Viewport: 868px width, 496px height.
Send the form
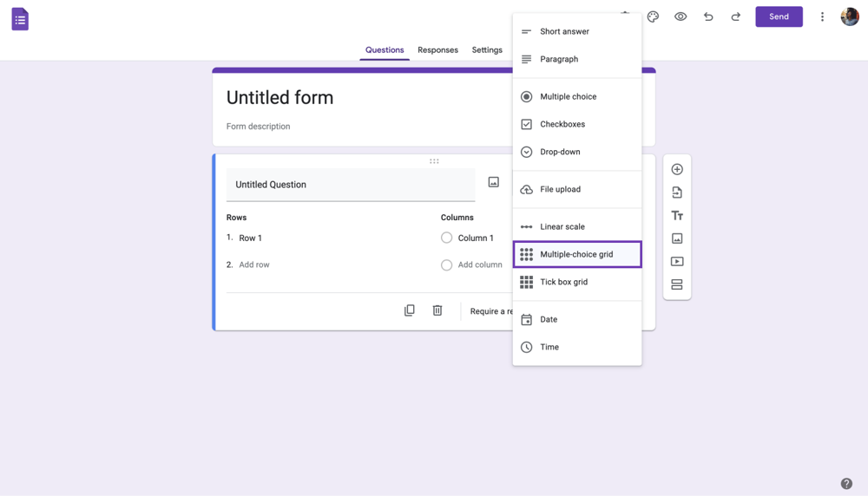coord(779,16)
